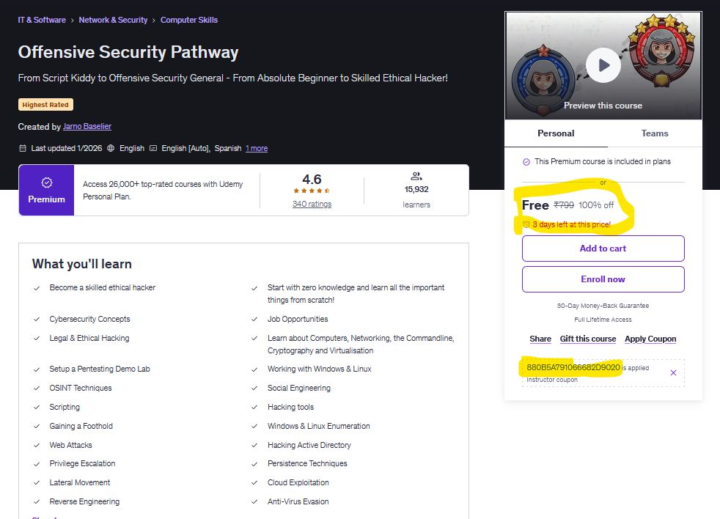
Task: Expand the '1 more' subtitle languages link
Action: point(256,148)
